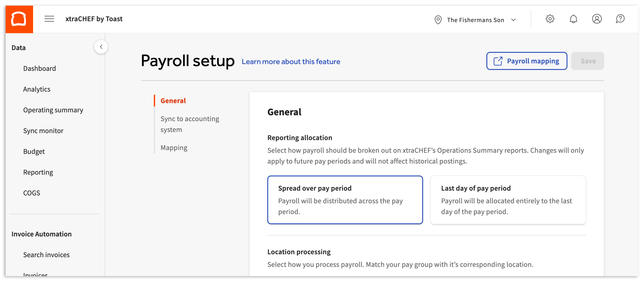Click Learn more about this feature link
The width and height of the screenshot is (644, 282).
coord(291,62)
